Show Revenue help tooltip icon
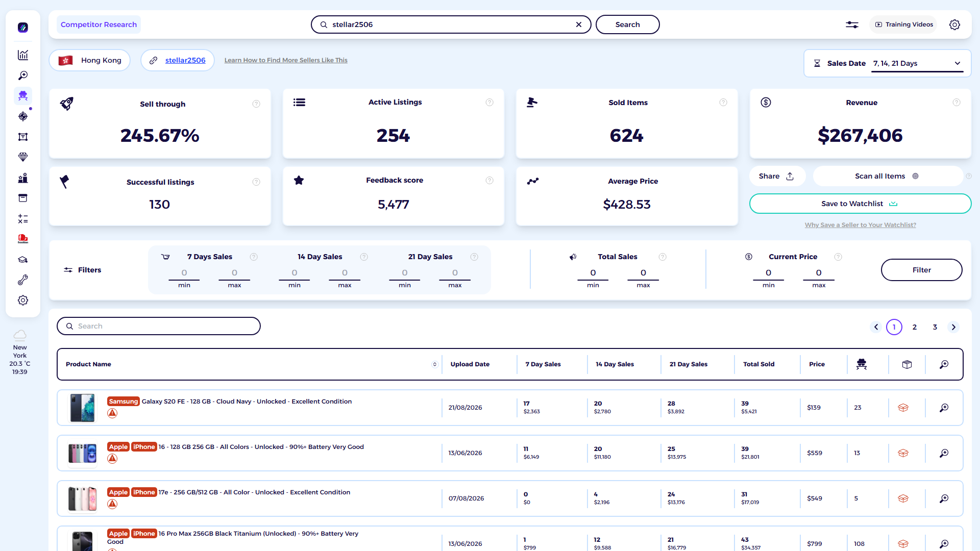This screenshot has height=551, width=980. [x=957, y=103]
